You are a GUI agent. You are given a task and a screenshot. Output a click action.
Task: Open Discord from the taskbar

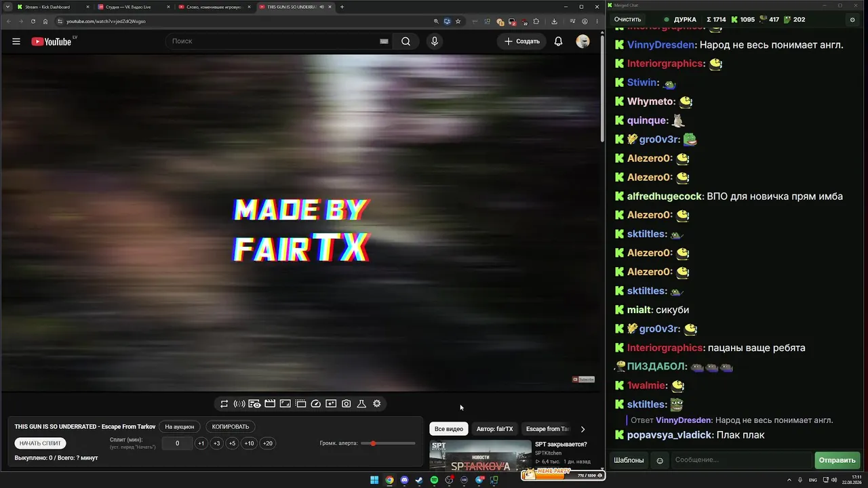click(x=404, y=481)
